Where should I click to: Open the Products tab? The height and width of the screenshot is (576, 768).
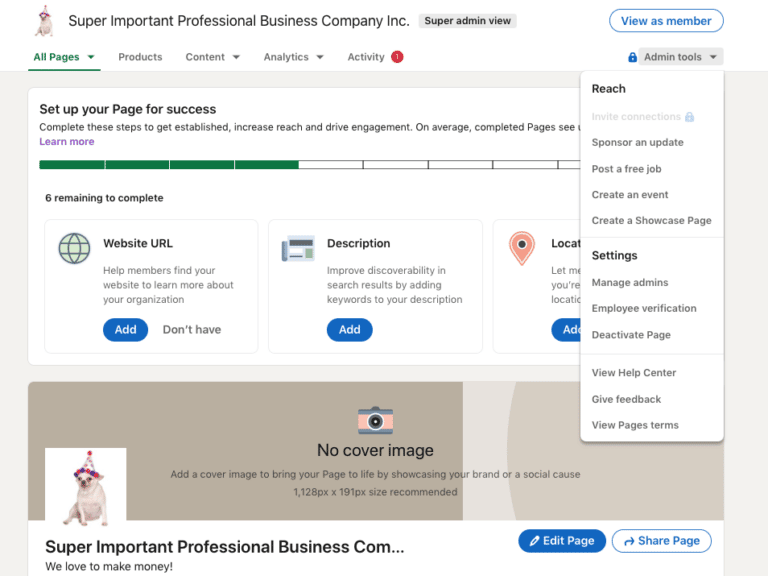140,57
